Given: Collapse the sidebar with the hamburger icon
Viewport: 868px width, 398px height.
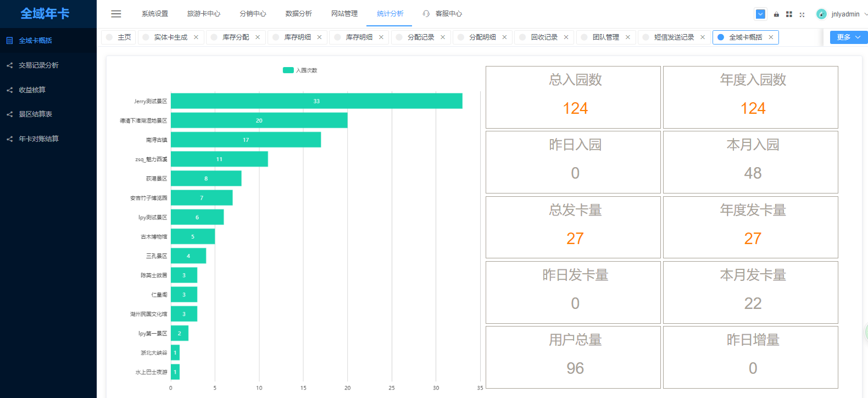Looking at the screenshot, I should 116,14.
